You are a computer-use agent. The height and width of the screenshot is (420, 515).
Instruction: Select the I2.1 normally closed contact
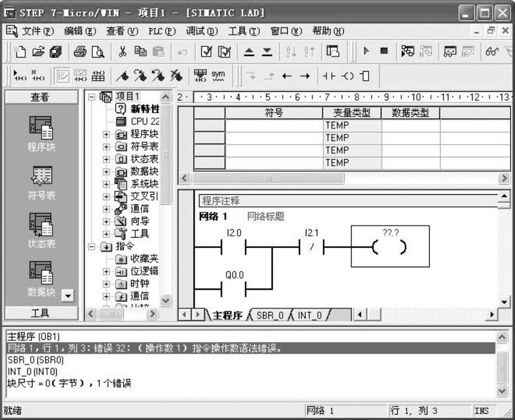311,247
